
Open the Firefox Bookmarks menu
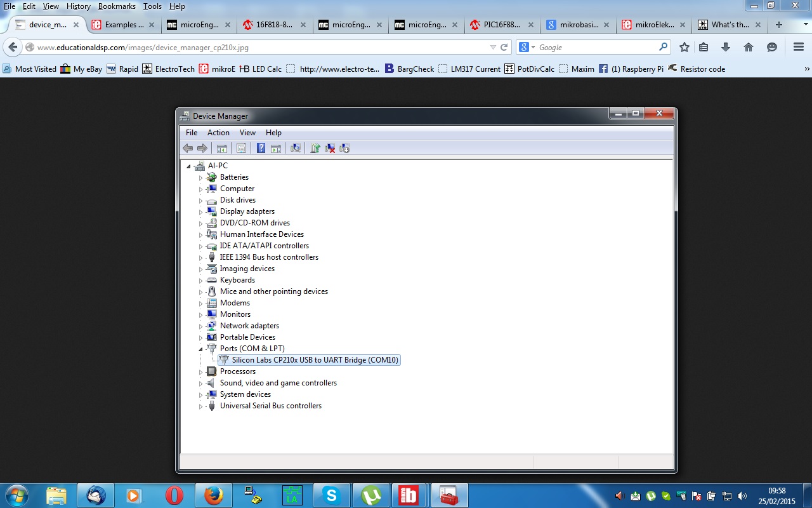tap(117, 6)
